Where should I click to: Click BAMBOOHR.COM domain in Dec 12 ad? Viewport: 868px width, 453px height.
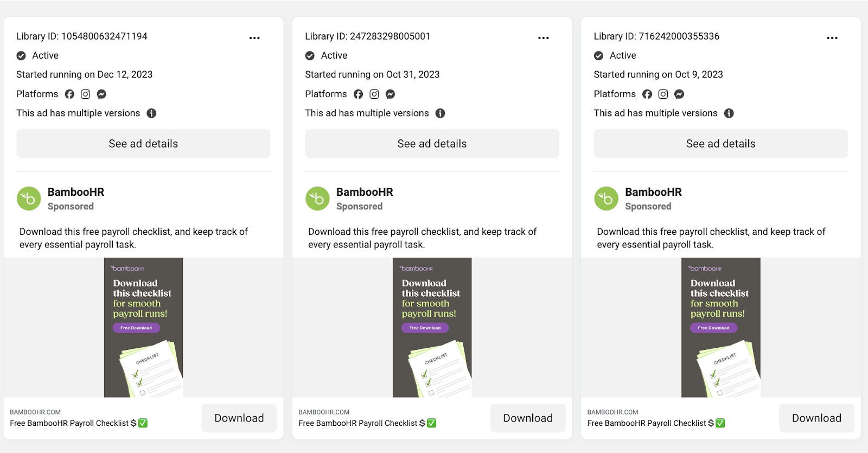pos(35,412)
